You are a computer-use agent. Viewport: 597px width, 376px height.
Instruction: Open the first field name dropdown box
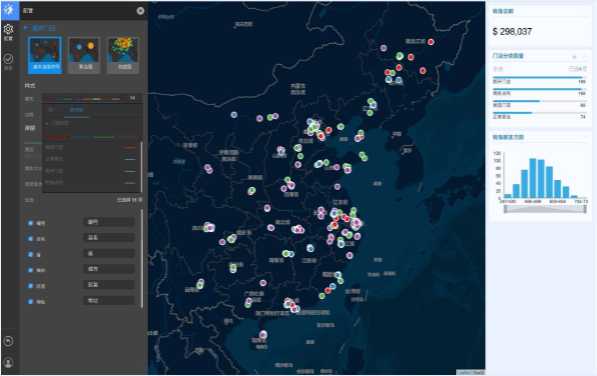tap(109, 222)
